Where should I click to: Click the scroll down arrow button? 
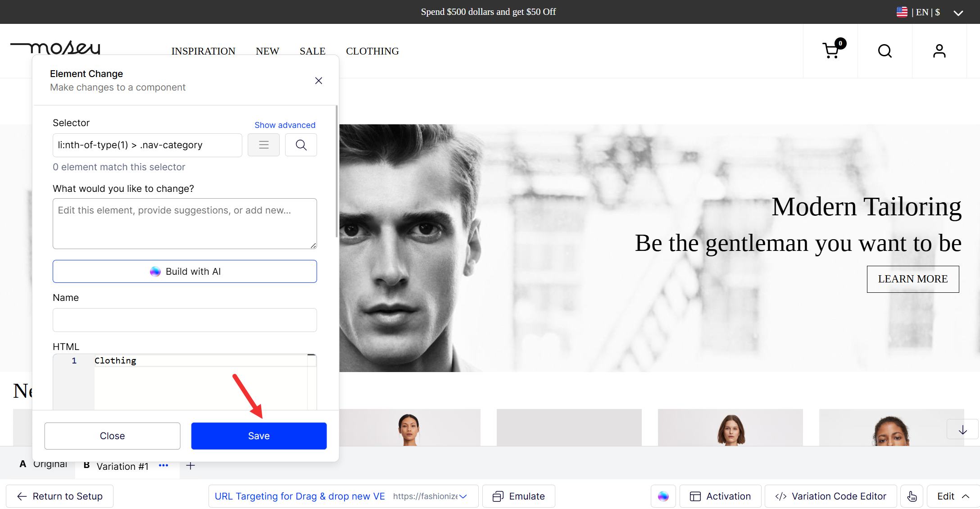point(962,430)
